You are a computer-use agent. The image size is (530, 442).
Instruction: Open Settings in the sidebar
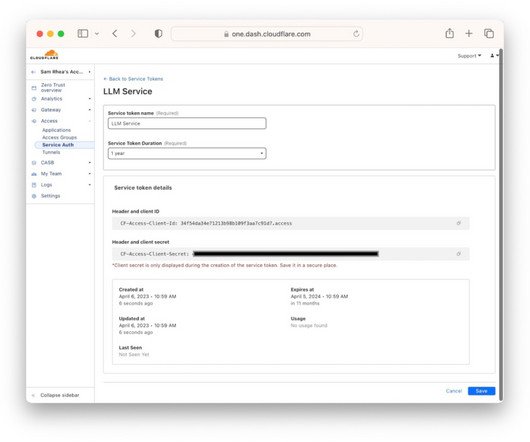coord(50,196)
